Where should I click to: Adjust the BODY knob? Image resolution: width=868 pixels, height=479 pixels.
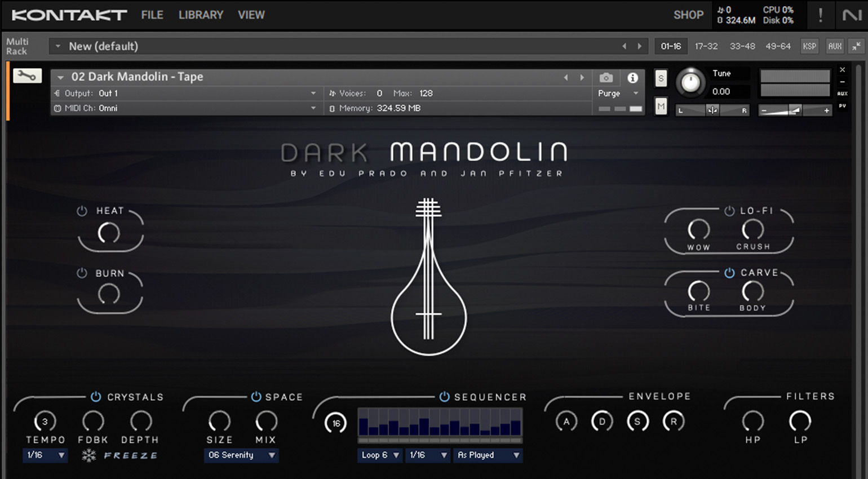pos(752,291)
